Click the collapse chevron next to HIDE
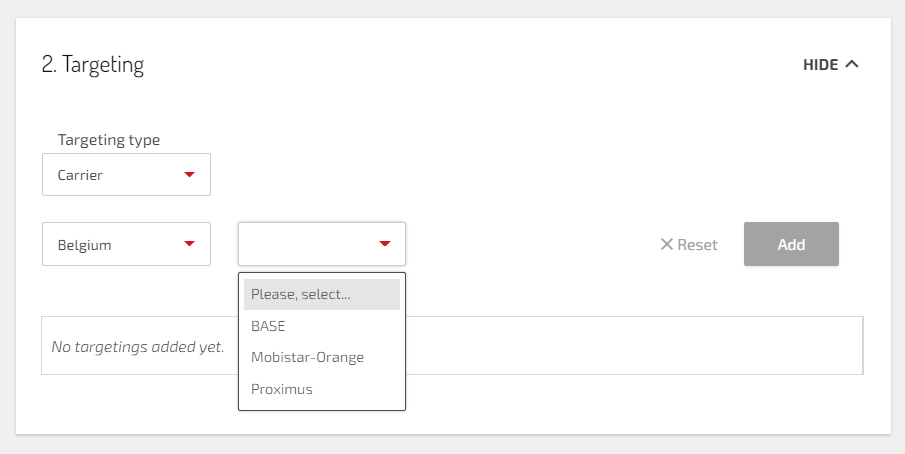Image resolution: width=905 pixels, height=454 pixels. (x=852, y=64)
